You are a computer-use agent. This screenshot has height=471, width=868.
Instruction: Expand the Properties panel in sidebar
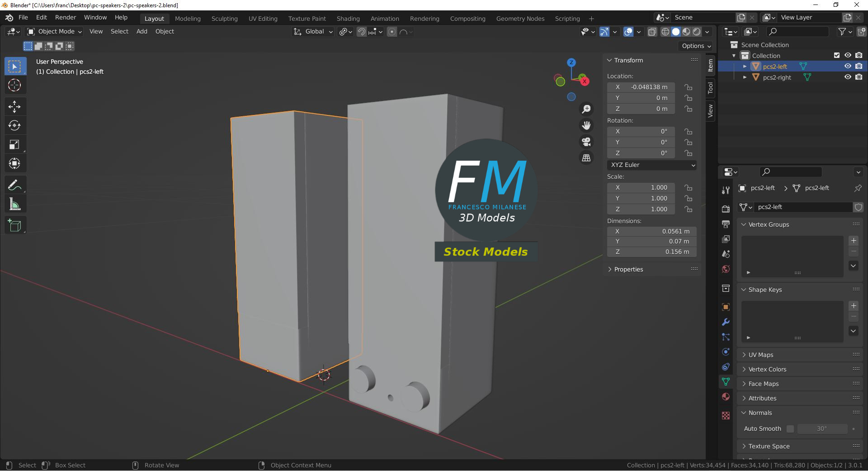[x=609, y=269]
